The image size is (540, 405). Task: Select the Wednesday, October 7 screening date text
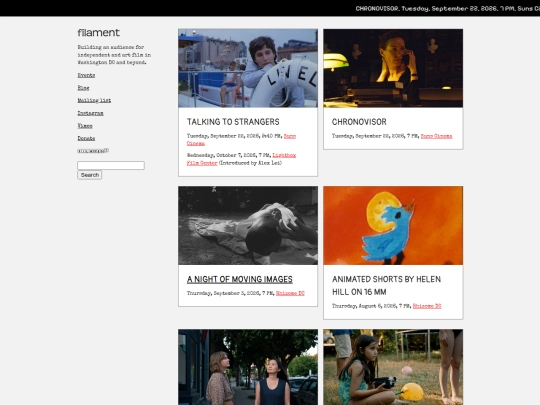pos(229,155)
